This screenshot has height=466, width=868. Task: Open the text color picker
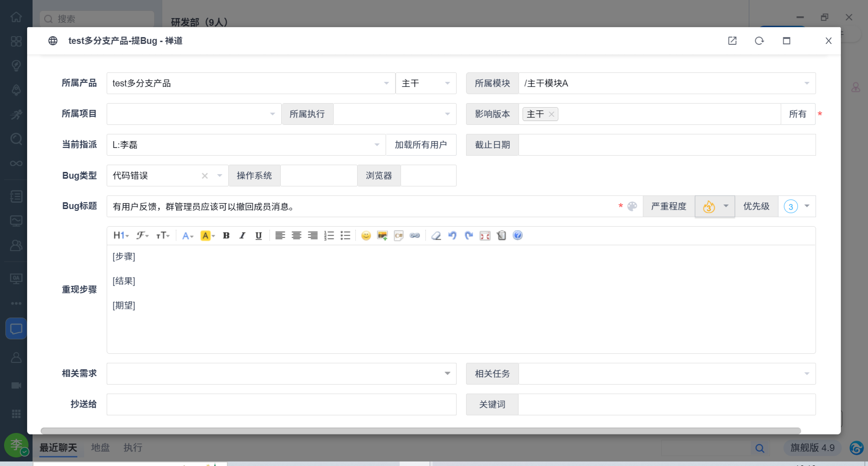pos(187,235)
